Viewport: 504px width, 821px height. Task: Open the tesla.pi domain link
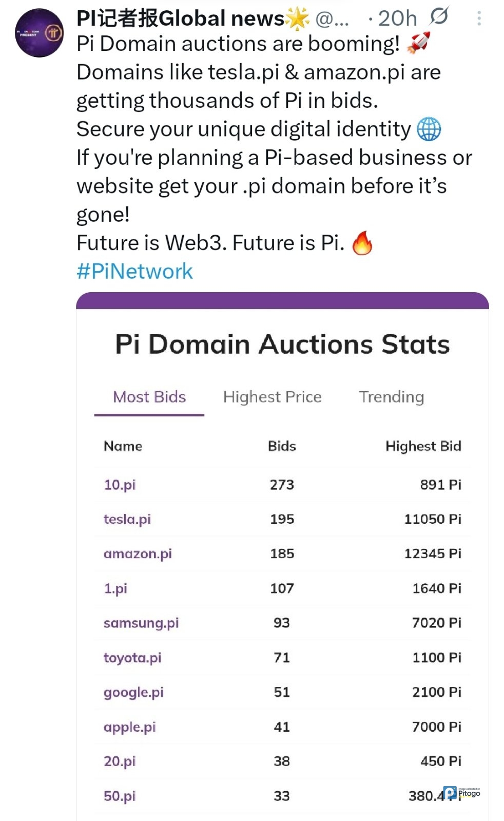point(127,519)
